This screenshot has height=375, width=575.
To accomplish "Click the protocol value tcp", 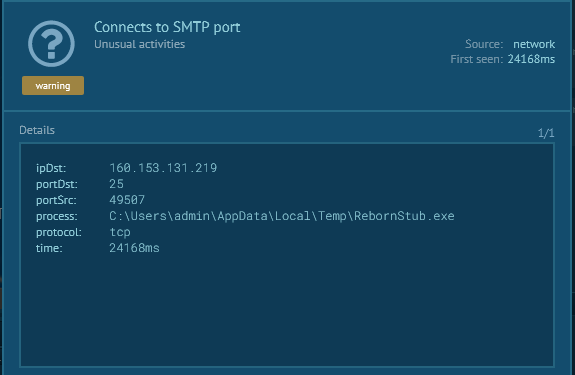I will [120, 232].
